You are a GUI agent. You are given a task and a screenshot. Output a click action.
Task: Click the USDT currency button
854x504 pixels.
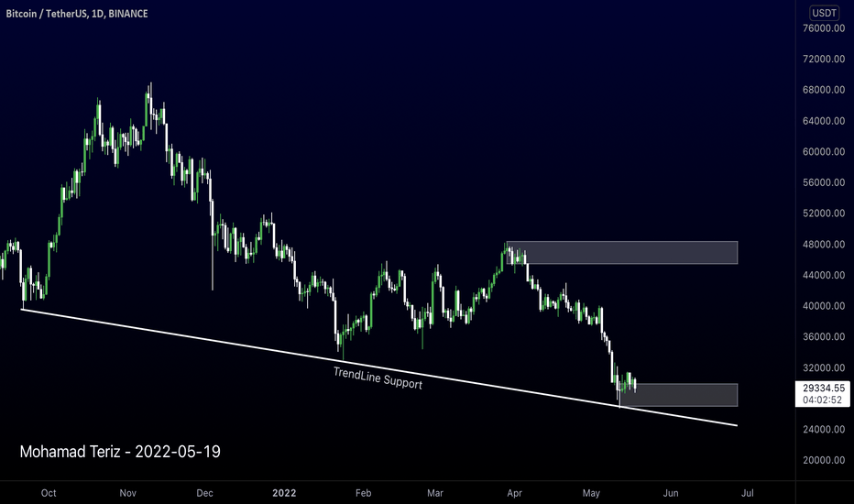coord(824,13)
